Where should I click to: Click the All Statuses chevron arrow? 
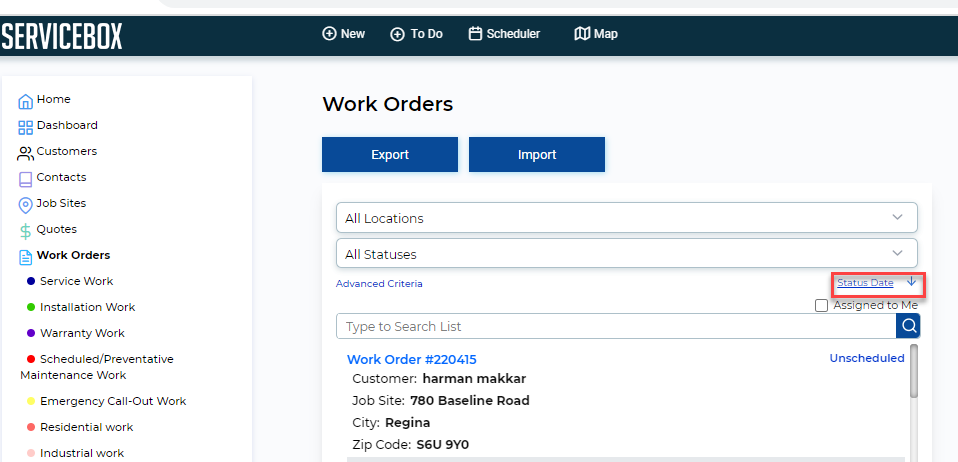897,253
